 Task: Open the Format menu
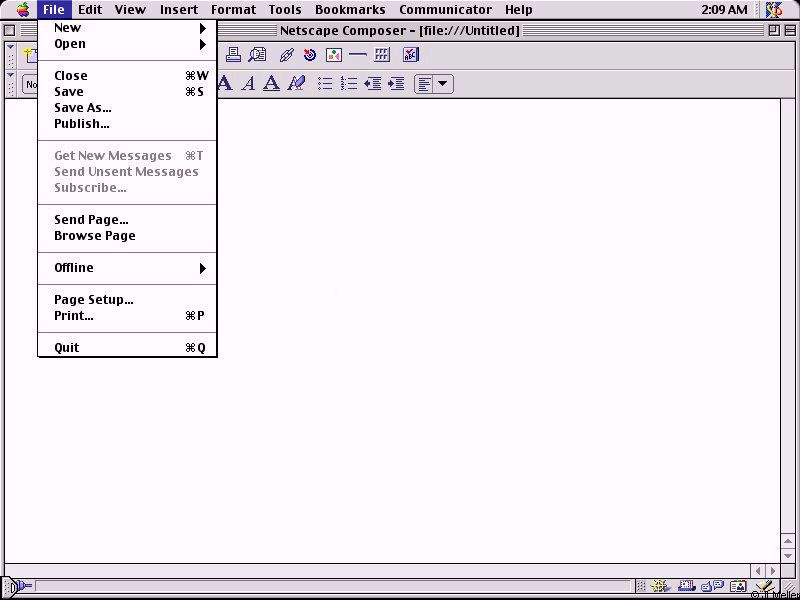click(x=233, y=10)
